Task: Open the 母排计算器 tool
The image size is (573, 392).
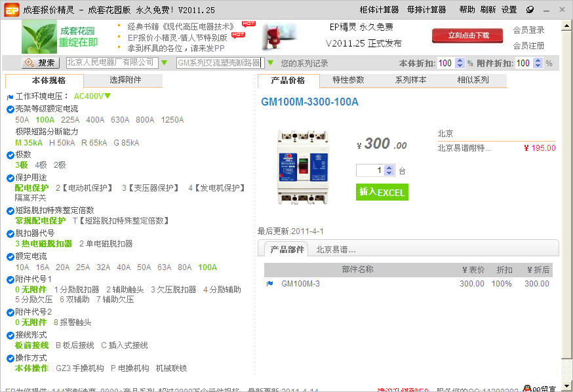Action: (426, 10)
